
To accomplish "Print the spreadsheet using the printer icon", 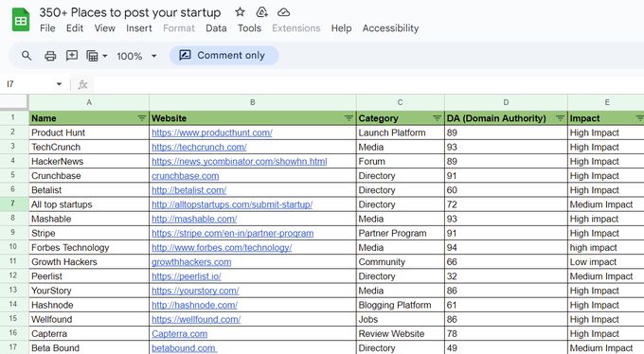I will [50, 56].
